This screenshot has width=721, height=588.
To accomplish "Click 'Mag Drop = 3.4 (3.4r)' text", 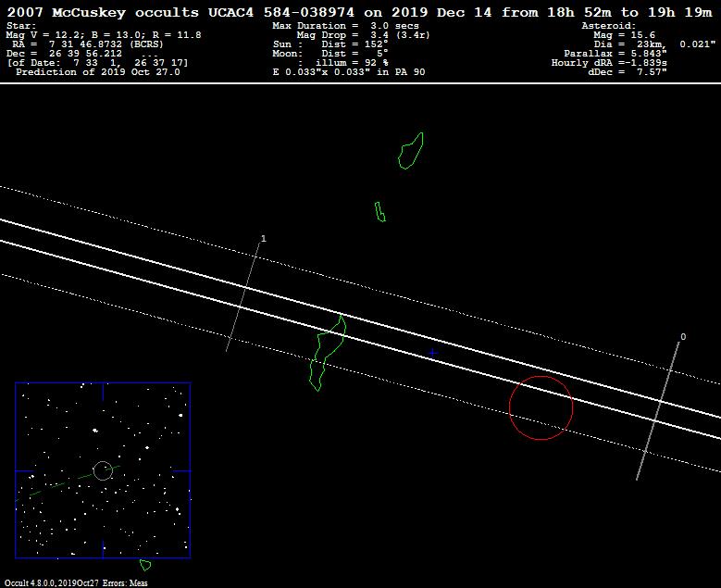I will 363,35.
